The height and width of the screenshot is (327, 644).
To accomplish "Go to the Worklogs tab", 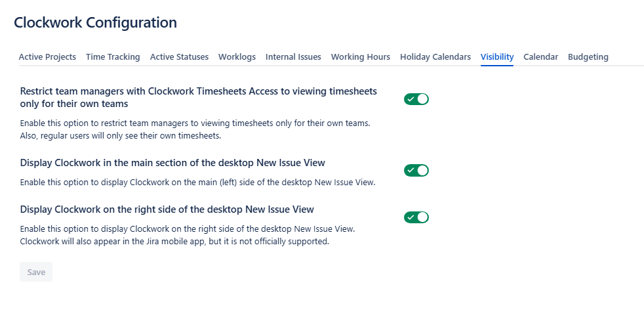I will tap(237, 56).
